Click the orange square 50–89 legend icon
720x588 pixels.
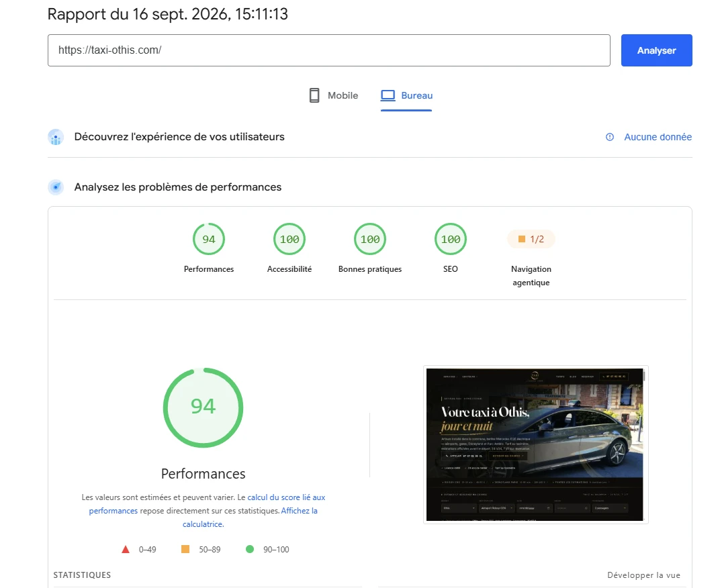click(185, 549)
